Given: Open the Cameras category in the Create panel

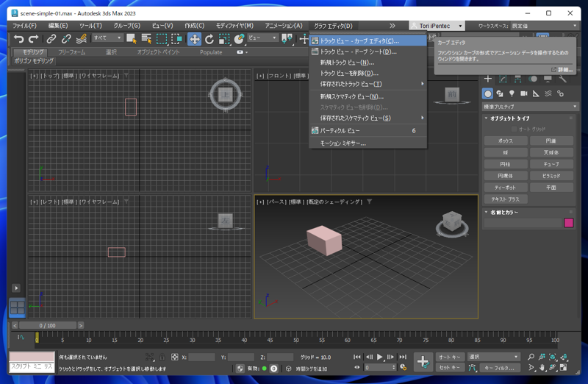Looking at the screenshot, I should [524, 94].
